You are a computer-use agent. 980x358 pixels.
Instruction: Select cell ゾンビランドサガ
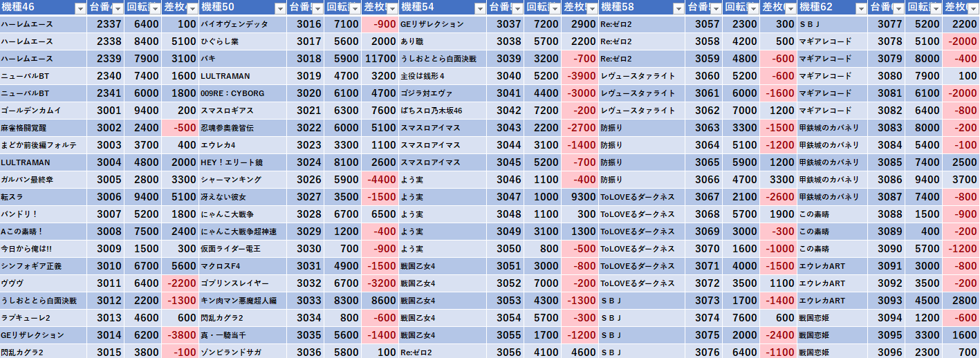coord(243,352)
